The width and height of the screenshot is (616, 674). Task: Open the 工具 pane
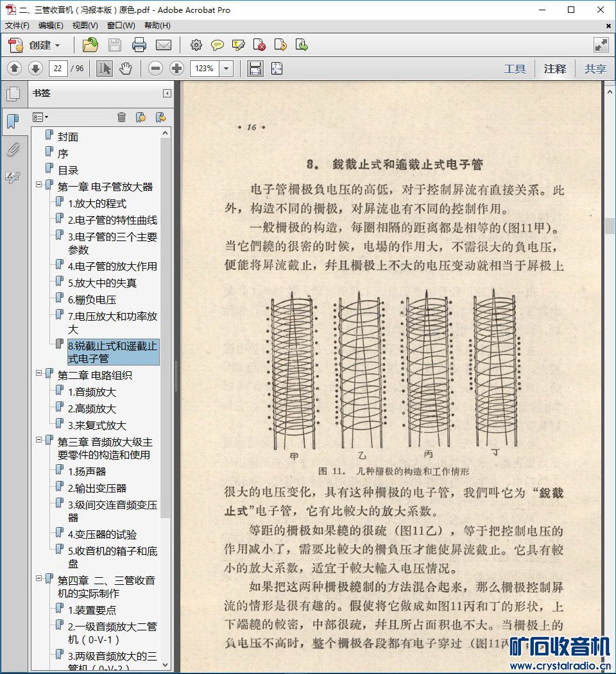coord(515,69)
